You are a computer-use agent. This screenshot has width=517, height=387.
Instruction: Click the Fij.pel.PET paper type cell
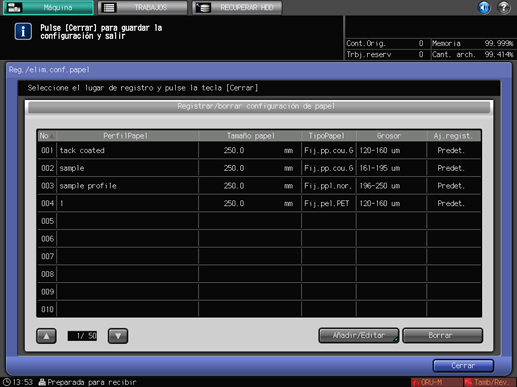[329, 203]
